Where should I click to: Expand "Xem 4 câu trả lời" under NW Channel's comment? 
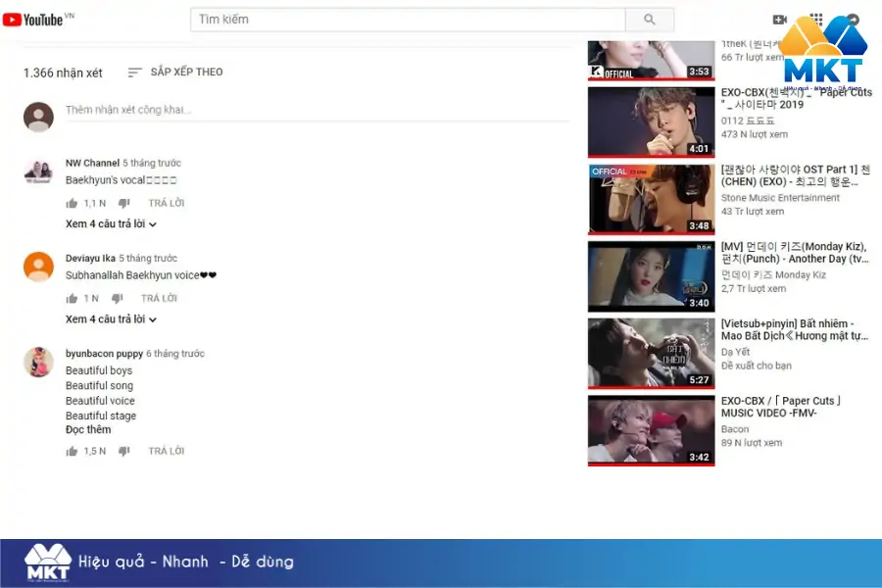[x=108, y=222]
